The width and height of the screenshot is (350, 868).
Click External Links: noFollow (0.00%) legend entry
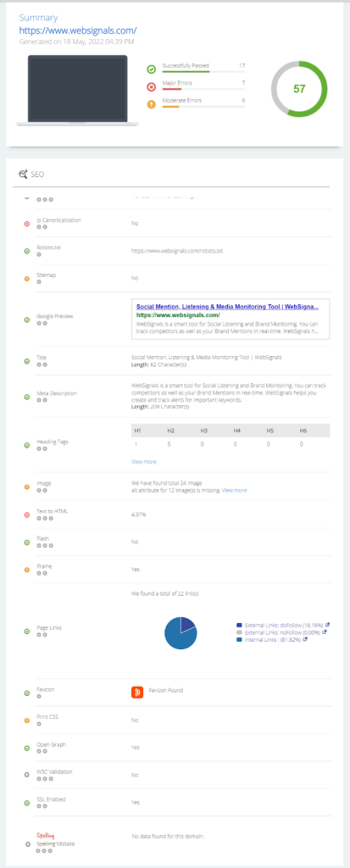coord(282,632)
